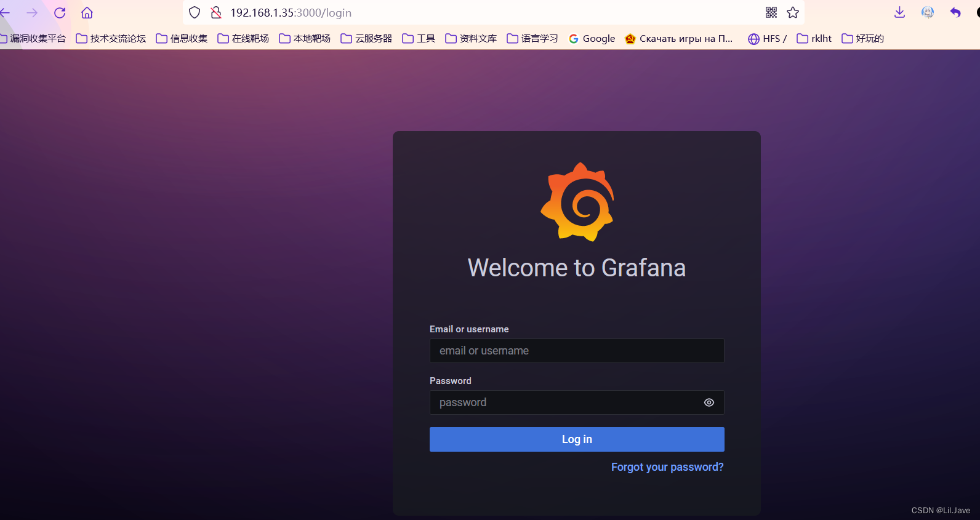Toggle password visibility eye icon
980x520 pixels.
pyautogui.click(x=709, y=402)
